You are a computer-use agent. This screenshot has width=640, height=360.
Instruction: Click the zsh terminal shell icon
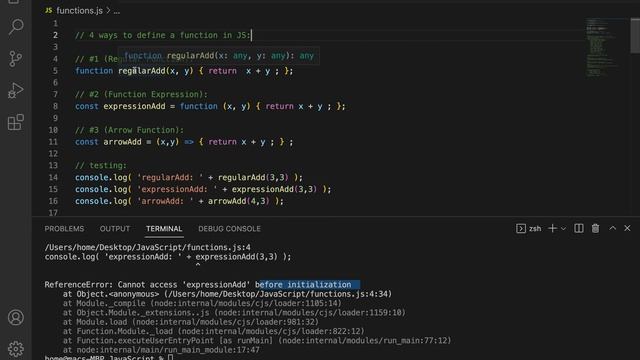point(520,229)
